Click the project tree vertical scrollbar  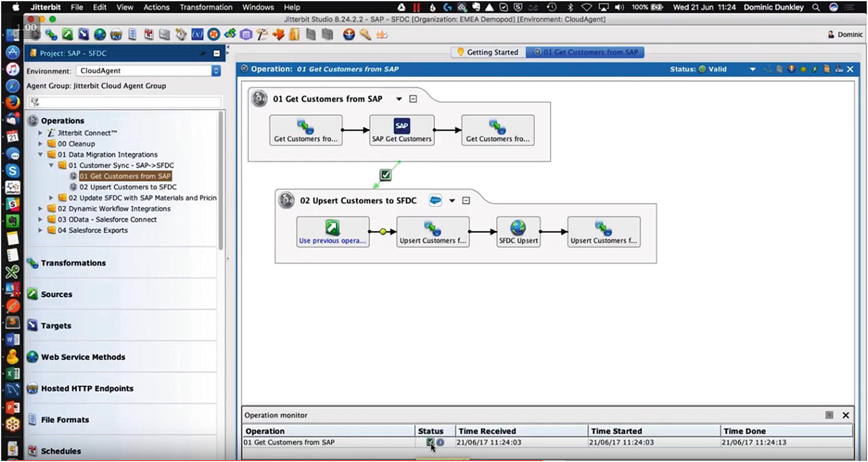220,180
